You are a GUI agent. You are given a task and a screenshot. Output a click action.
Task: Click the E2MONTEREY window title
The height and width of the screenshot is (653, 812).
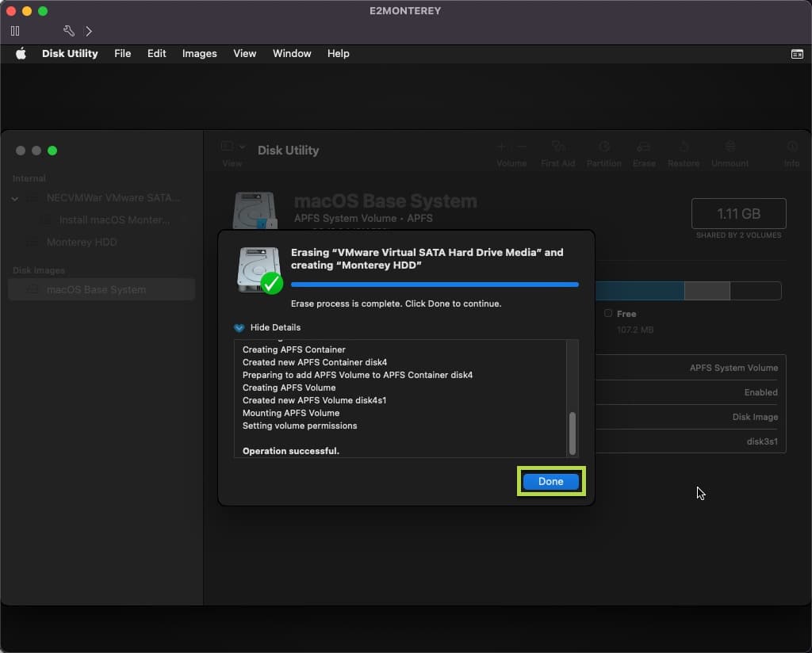point(405,11)
